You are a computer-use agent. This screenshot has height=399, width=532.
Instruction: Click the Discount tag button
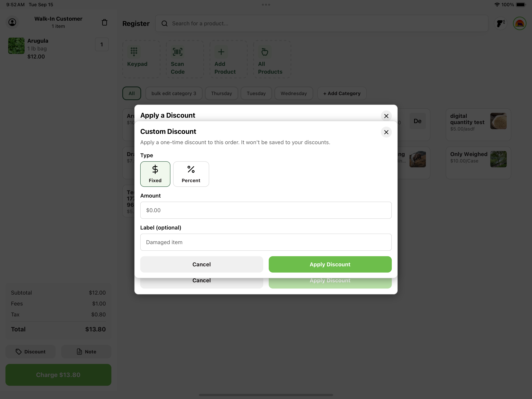[31, 352]
